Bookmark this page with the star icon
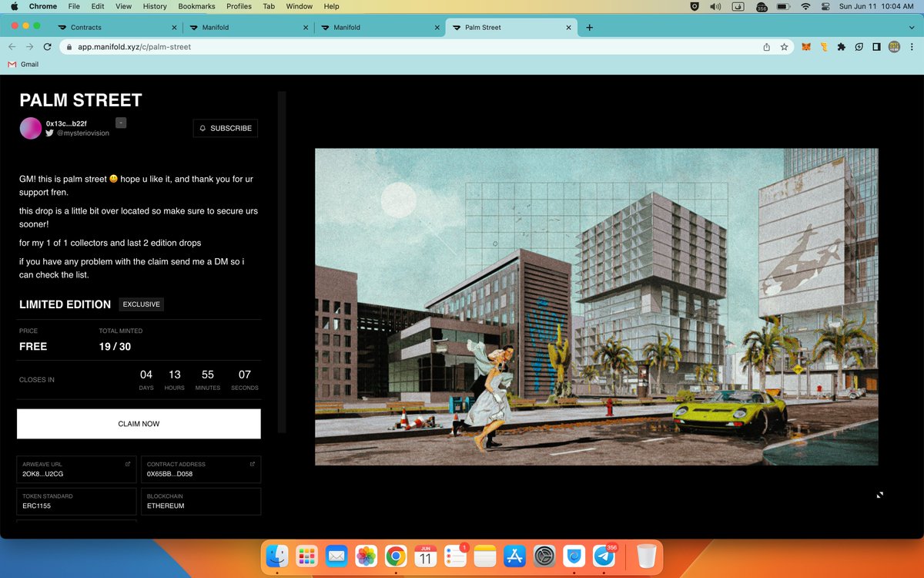 pyautogui.click(x=784, y=47)
